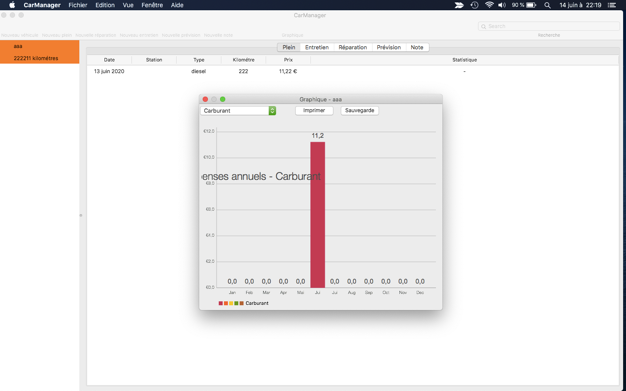Open the Fichier menu

[x=78, y=5]
